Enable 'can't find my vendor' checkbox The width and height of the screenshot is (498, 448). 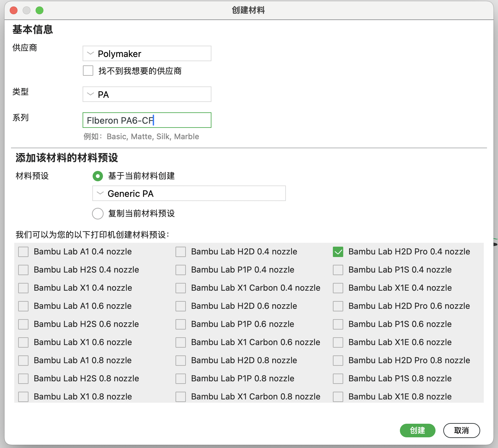[88, 71]
